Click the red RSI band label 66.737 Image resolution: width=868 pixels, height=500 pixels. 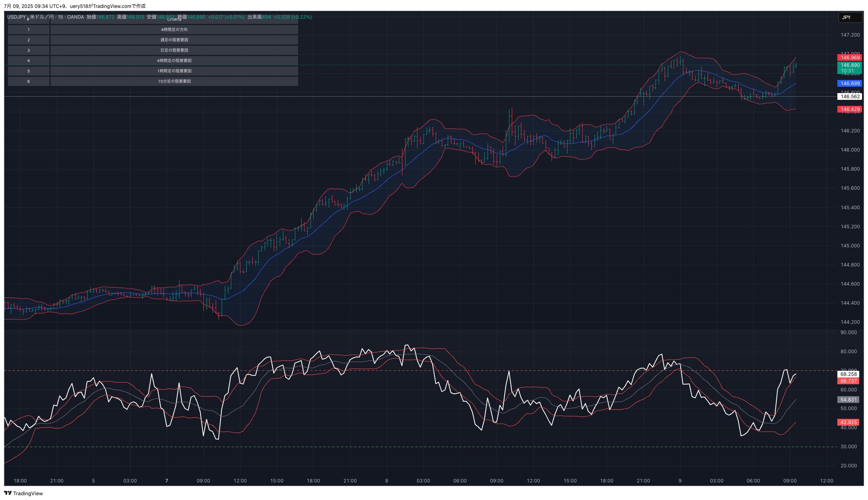[x=848, y=381]
